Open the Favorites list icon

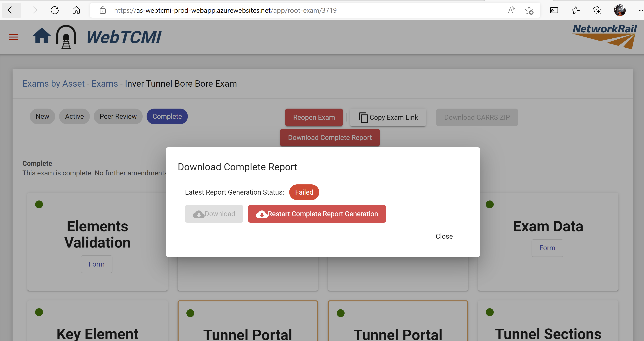coord(576,10)
